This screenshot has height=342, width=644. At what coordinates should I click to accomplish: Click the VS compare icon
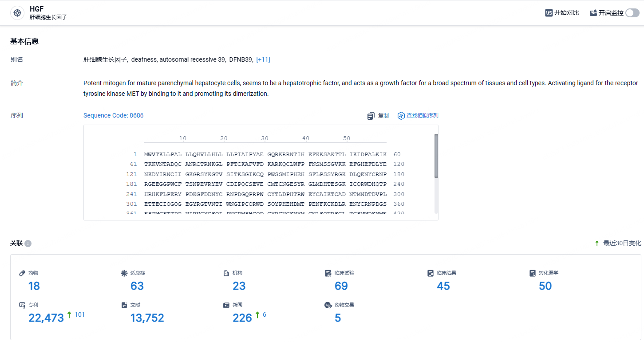click(549, 13)
